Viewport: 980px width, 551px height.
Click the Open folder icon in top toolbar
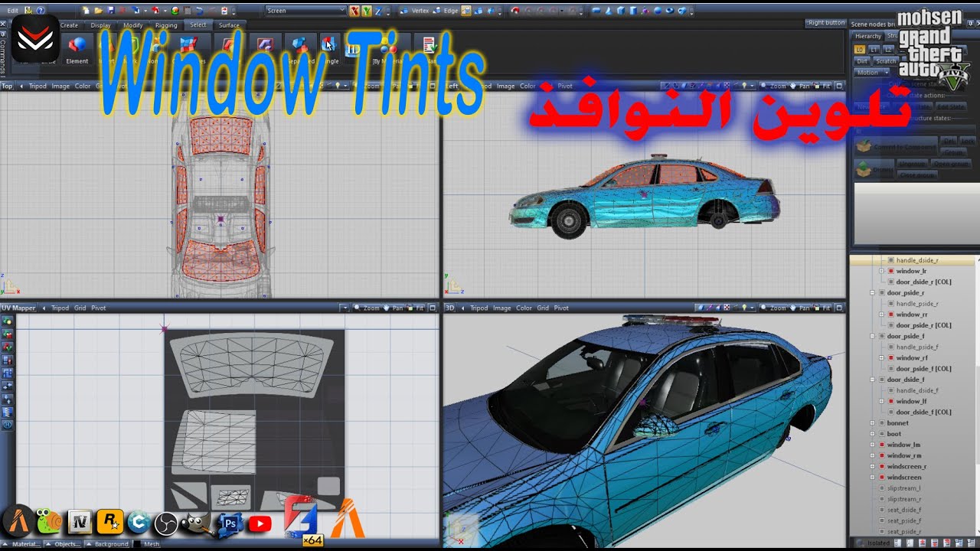(x=98, y=11)
